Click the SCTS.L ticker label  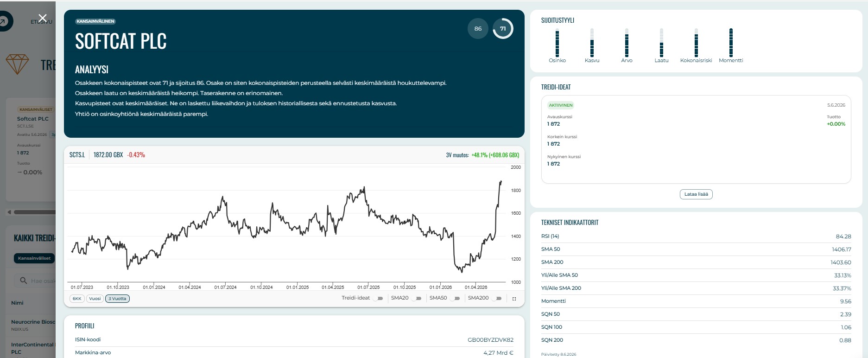(x=77, y=155)
